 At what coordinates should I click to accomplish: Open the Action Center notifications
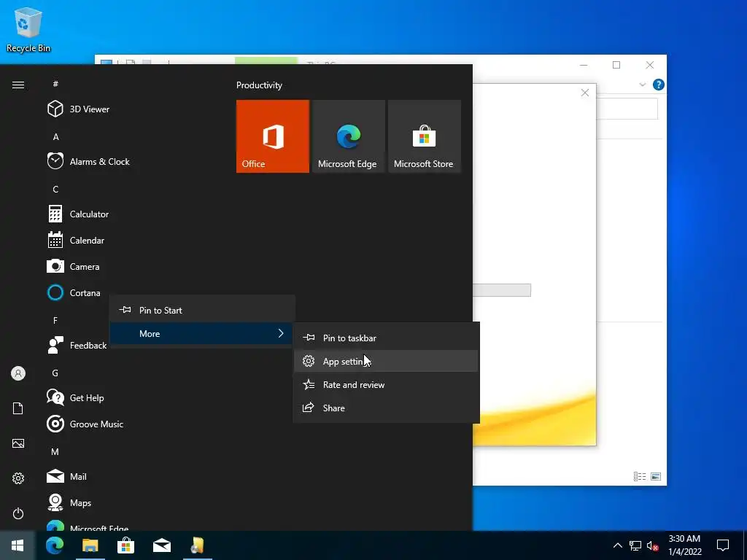(x=723, y=545)
